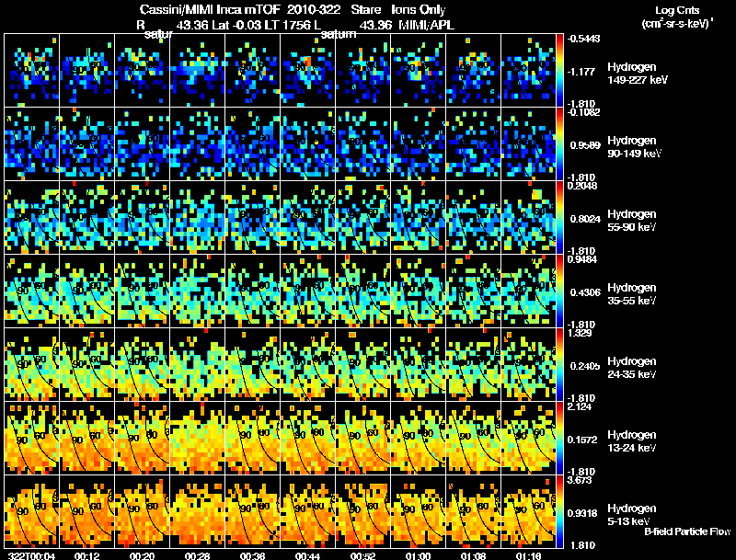Click the Hydrogen 55-90 keV color bar
The height and width of the screenshot is (560, 736).
(559, 217)
